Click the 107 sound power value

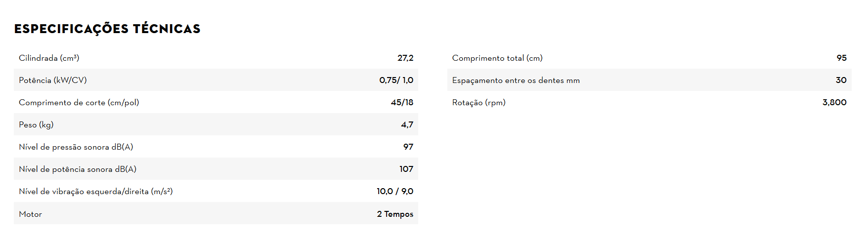tap(406, 169)
